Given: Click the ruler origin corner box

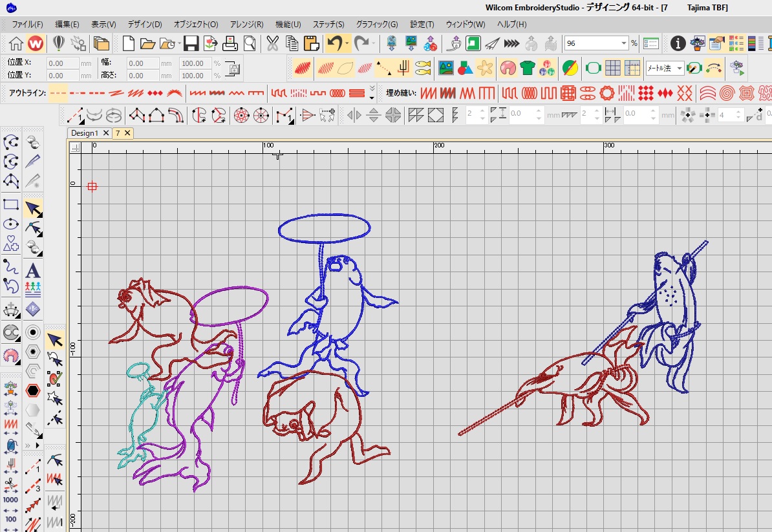Looking at the screenshot, I should click(75, 147).
